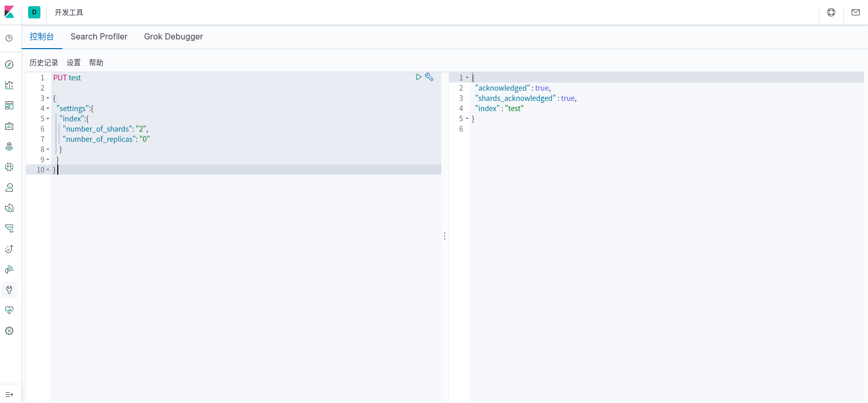868x403 pixels.
Task: Expand the side navigation with the arrow icon
Action: coord(9,394)
